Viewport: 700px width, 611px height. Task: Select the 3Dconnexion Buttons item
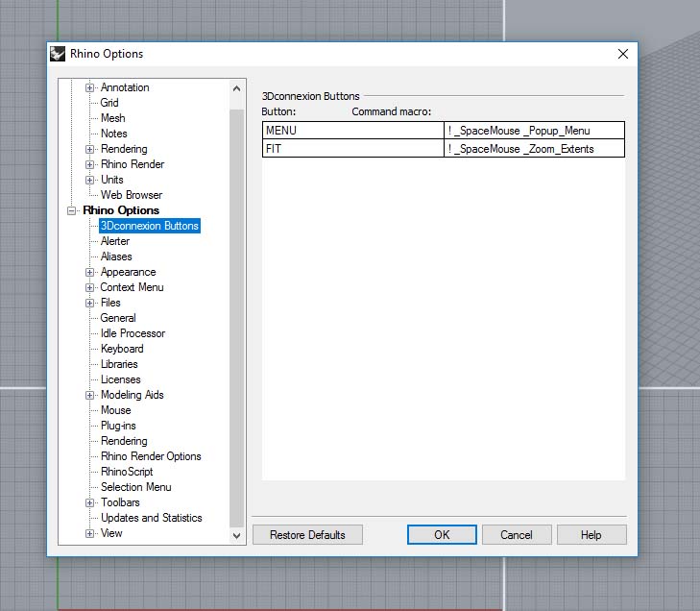[x=150, y=226]
